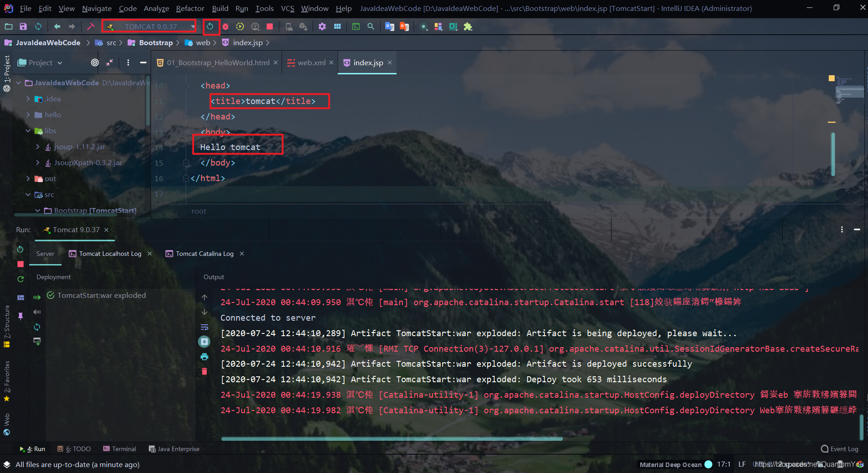Image resolution: width=868 pixels, height=473 pixels.
Task: Rerun Tomcat from the Run panel sidebar
Action: tap(20, 249)
